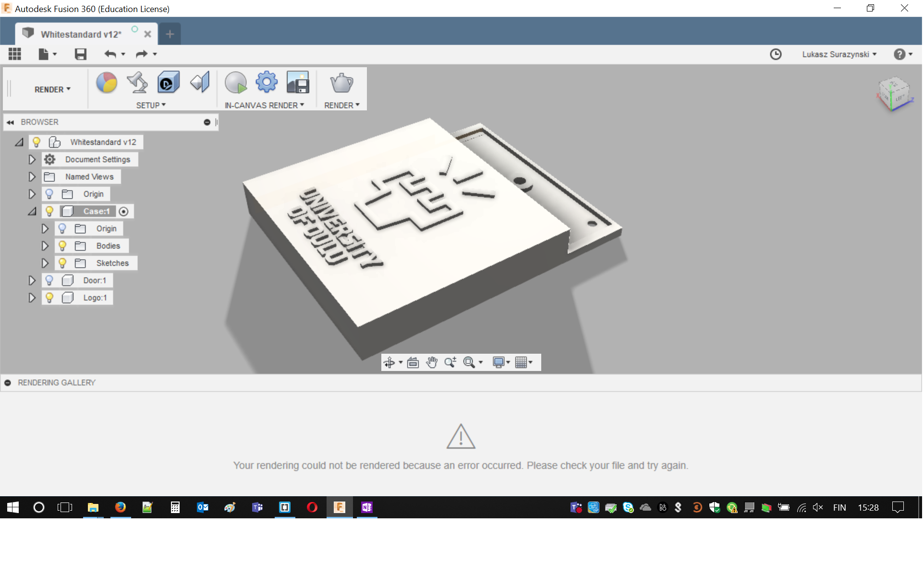Screen dimensions: 924x574
Task: Click the Look At tool
Action: (x=413, y=363)
